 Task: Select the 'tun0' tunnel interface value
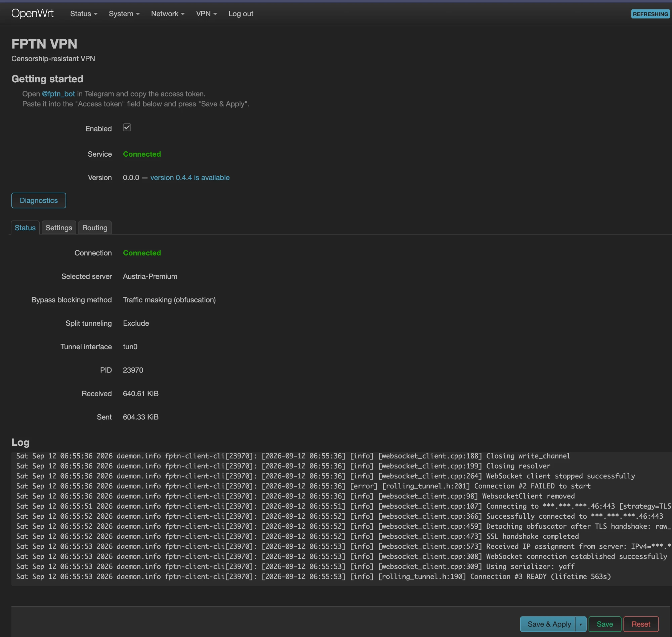[130, 347]
